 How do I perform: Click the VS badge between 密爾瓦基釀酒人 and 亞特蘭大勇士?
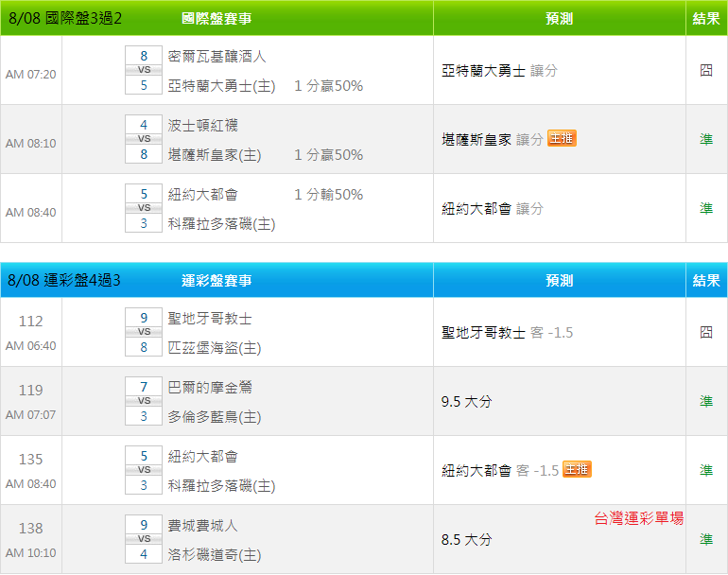click(x=144, y=70)
